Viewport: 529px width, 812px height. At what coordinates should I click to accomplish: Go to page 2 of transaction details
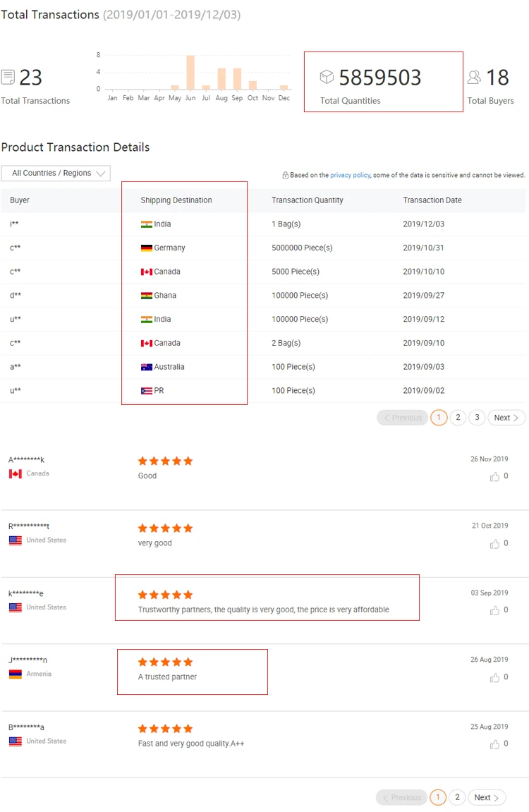(x=458, y=418)
